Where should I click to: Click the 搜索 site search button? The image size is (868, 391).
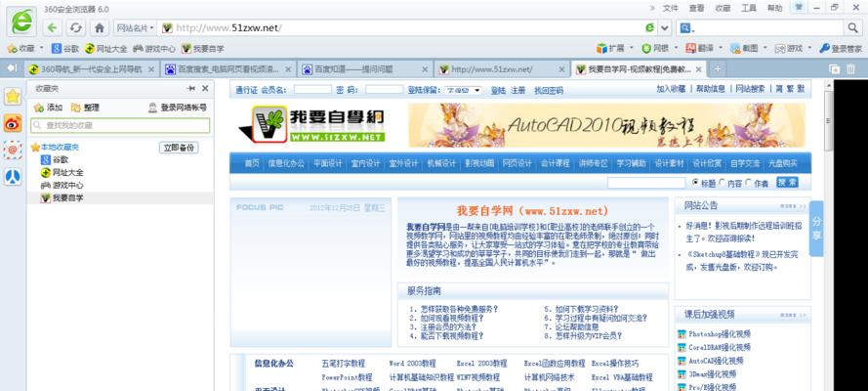[787, 182]
